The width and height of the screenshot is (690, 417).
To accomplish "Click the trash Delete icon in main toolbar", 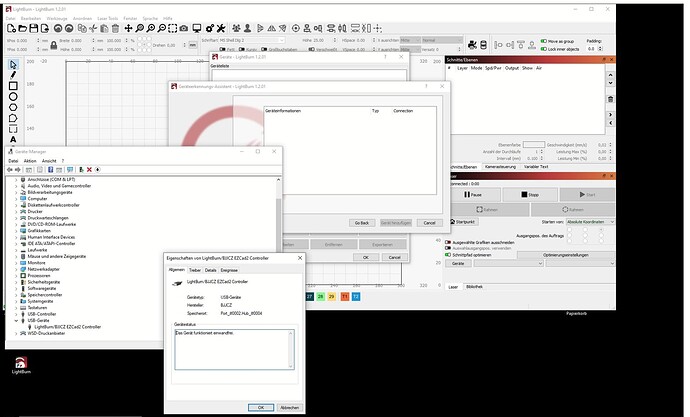I will (x=115, y=29).
